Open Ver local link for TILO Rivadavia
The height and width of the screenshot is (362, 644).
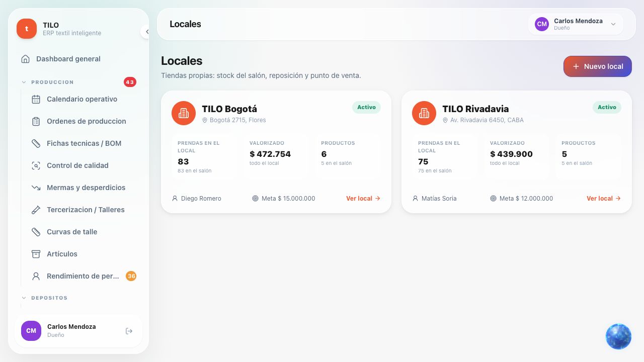[604, 199]
